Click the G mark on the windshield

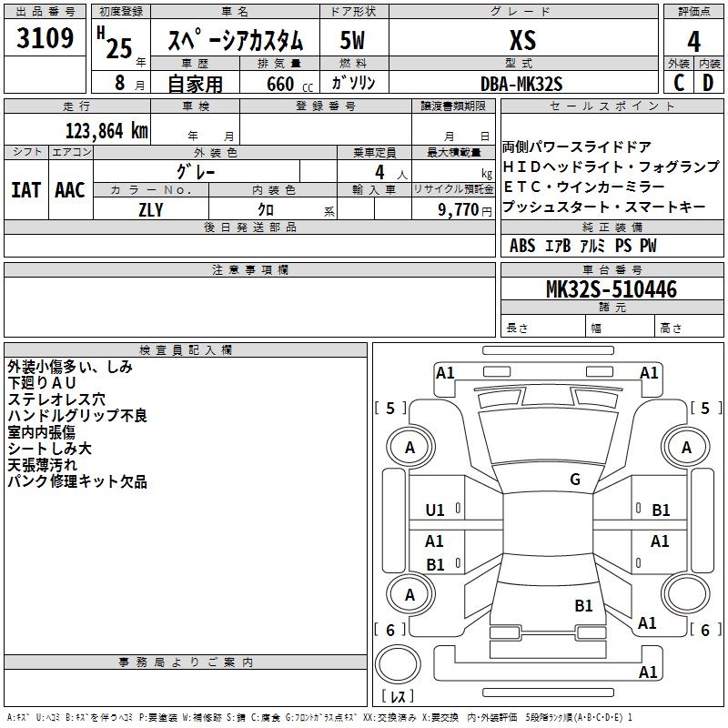click(574, 480)
